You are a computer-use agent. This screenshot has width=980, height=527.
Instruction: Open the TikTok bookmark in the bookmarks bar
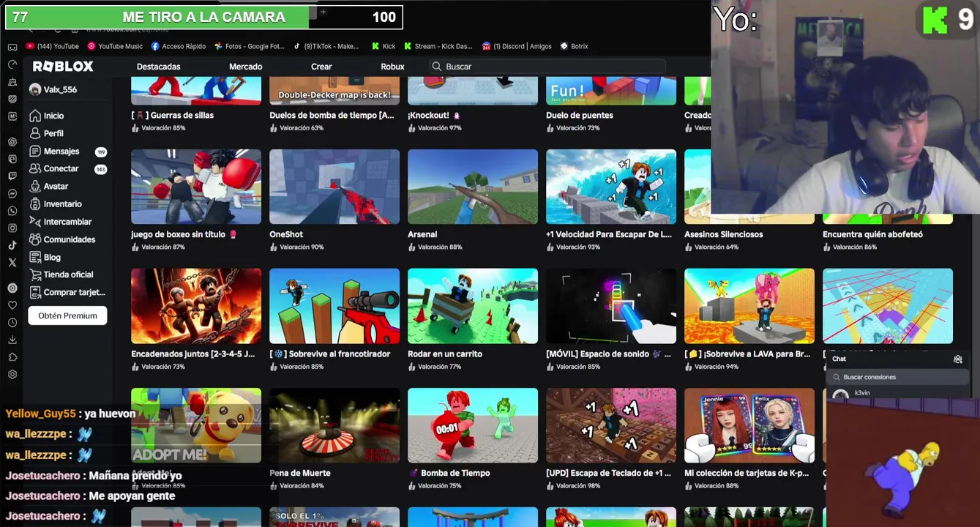[x=326, y=46]
